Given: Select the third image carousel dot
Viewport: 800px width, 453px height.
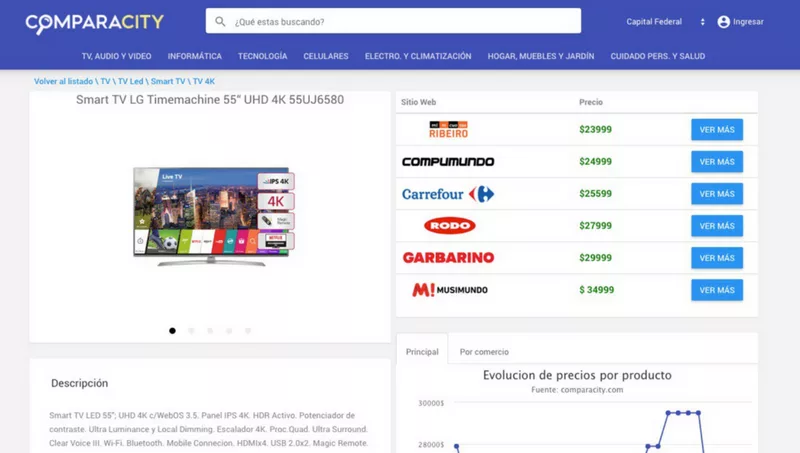Looking at the screenshot, I should [x=210, y=330].
